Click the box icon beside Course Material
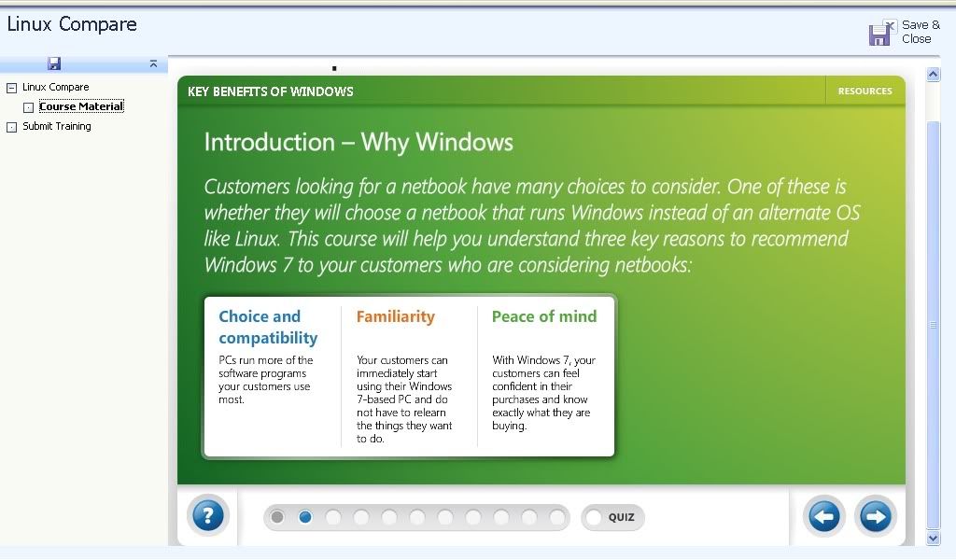The height and width of the screenshot is (560, 956). click(x=28, y=107)
